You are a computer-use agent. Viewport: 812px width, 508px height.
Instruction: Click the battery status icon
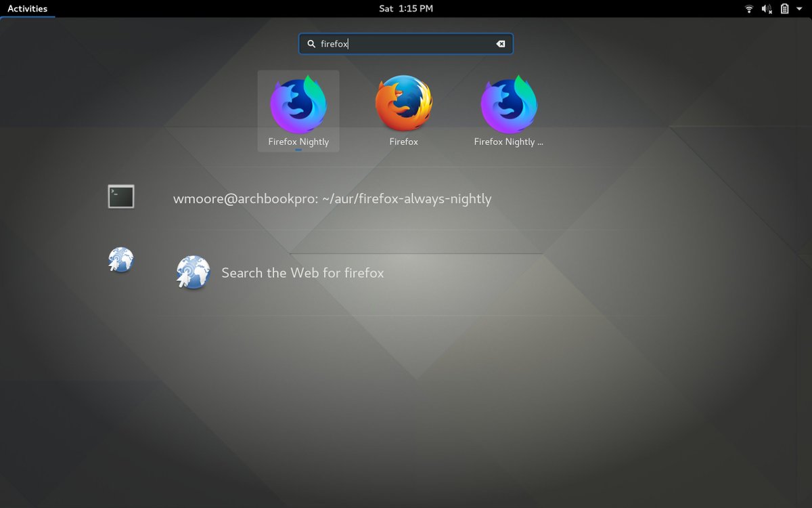coord(784,9)
